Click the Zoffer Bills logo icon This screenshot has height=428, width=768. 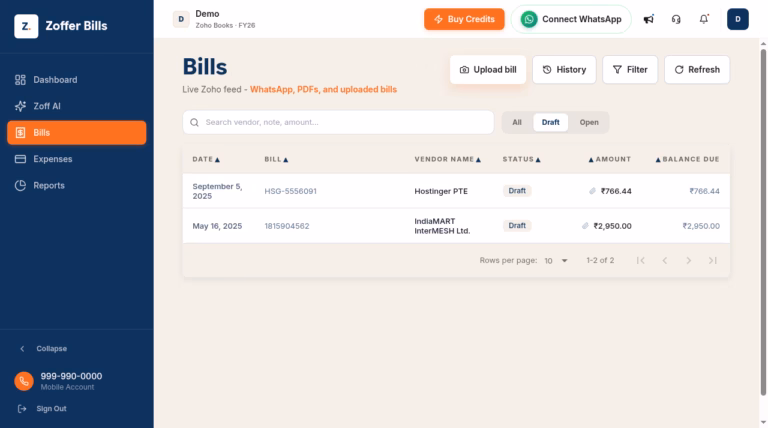[x=26, y=26]
